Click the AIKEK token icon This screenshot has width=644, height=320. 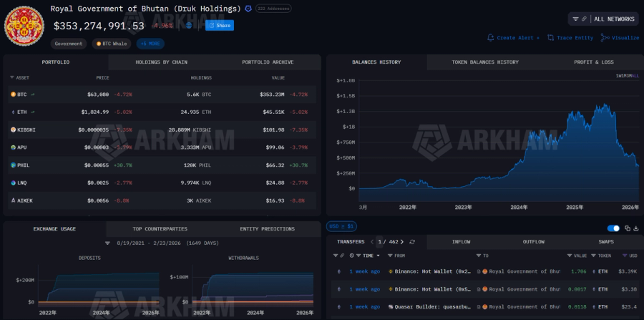(x=13, y=200)
